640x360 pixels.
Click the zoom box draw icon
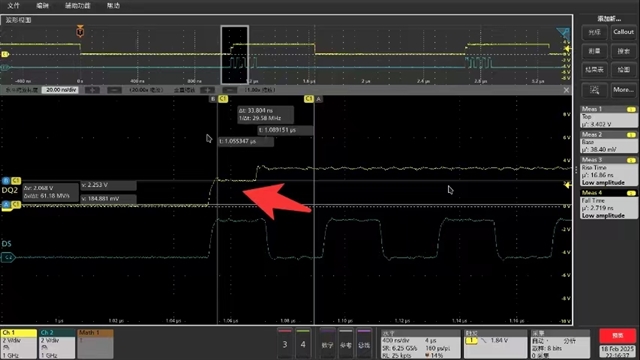tap(594, 90)
